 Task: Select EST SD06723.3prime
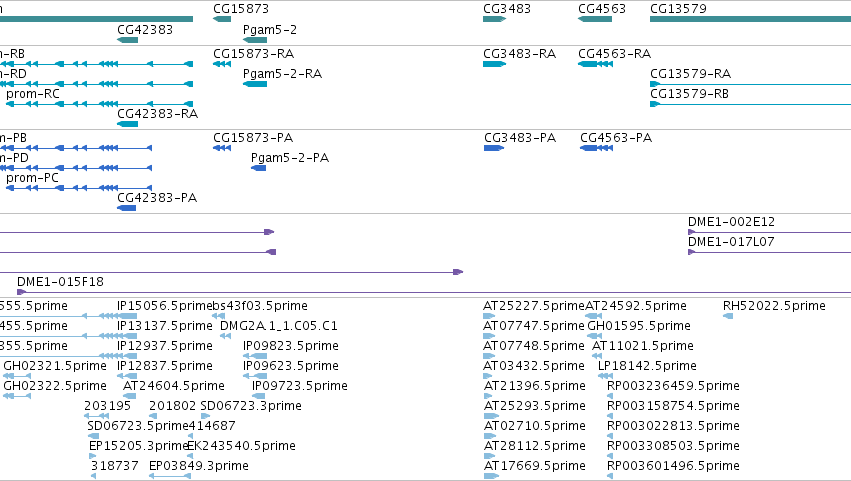pos(205,416)
